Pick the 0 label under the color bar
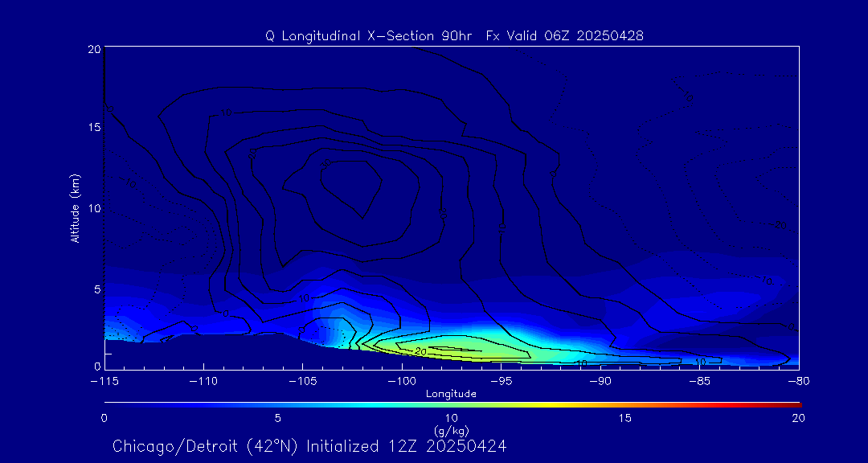 pyautogui.click(x=104, y=419)
